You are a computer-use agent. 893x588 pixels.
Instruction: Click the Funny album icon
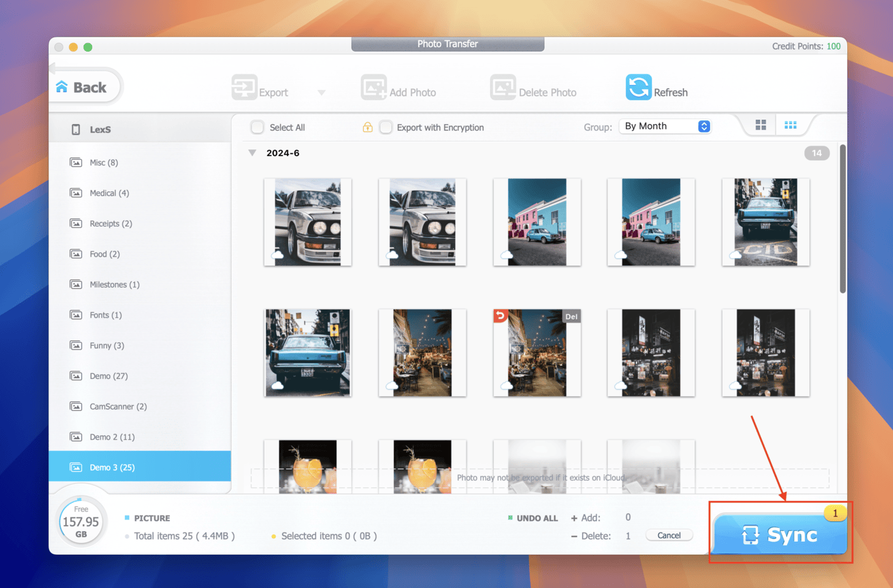(76, 345)
